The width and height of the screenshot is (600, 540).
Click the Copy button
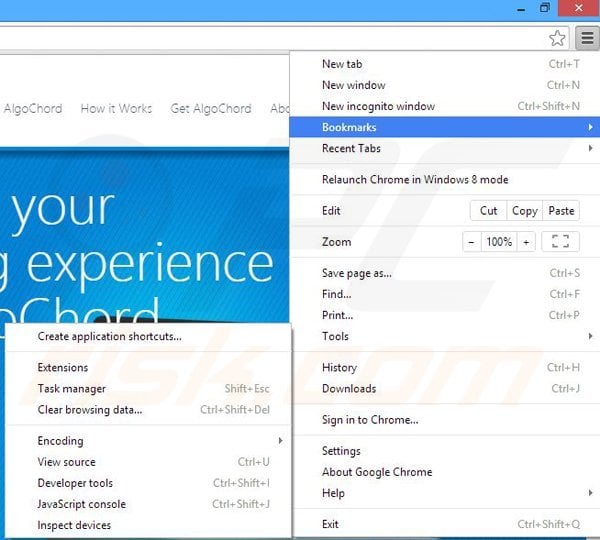[x=525, y=210]
